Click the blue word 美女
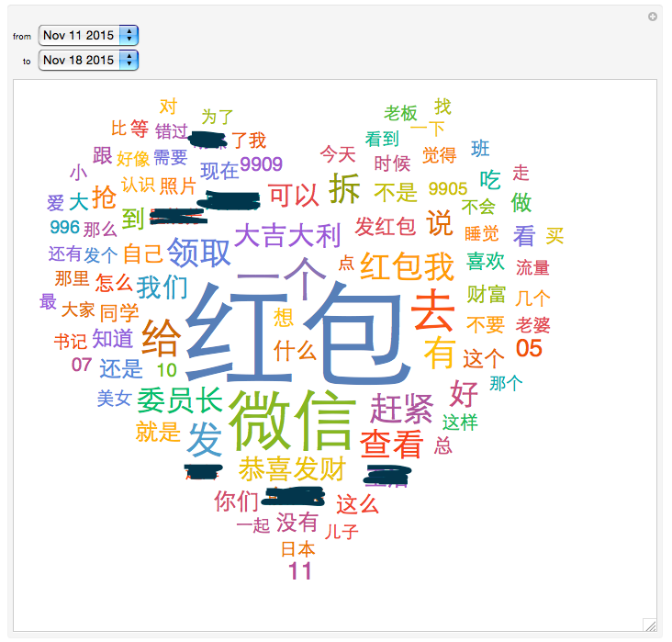 [114, 399]
